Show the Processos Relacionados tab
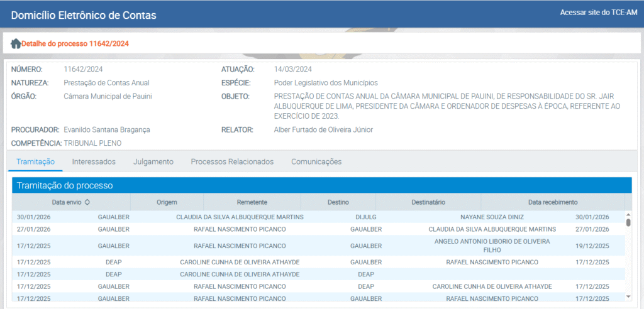 232,162
